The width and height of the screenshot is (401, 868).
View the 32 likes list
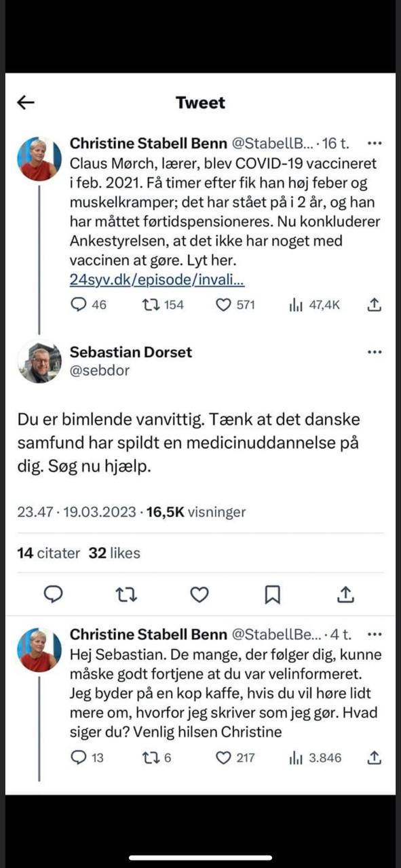click(115, 553)
